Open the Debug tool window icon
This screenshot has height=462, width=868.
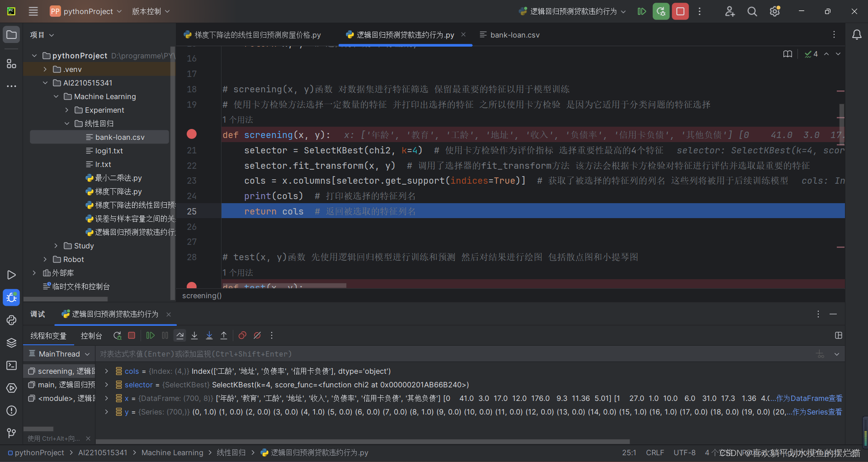[x=12, y=298]
